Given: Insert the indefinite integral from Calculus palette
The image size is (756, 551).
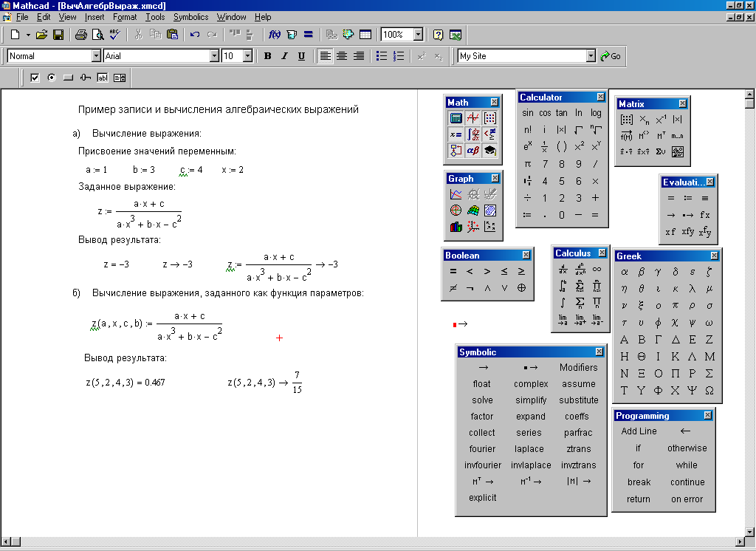Looking at the screenshot, I should (563, 303).
